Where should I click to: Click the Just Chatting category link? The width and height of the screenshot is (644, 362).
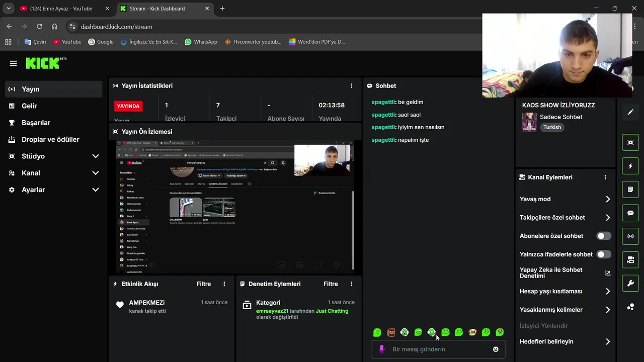pos(332,311)
